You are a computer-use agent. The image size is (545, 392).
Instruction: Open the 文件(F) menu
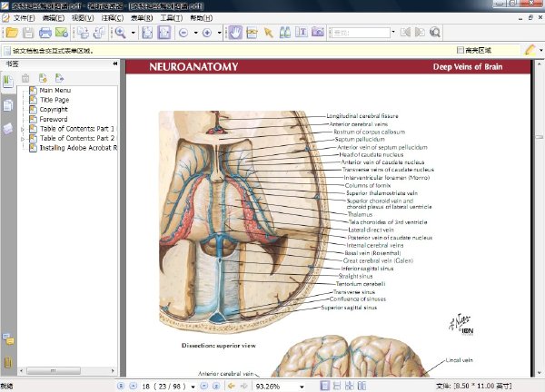(x=24, y=18)
